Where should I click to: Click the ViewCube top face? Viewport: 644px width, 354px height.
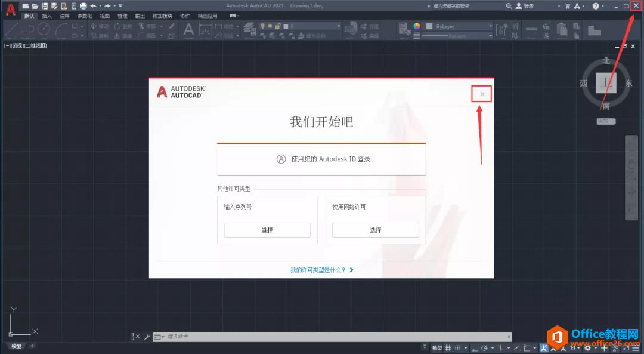point(606,82)
